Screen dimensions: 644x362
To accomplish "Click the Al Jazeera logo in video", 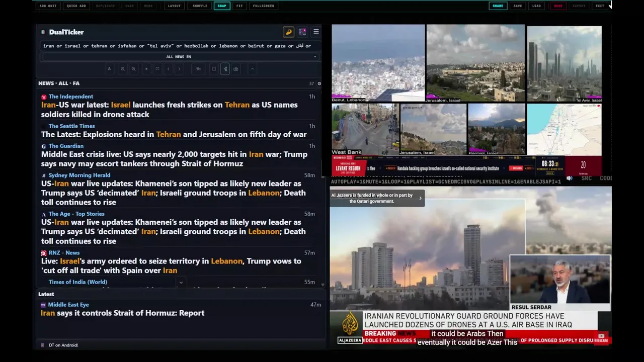I will tap(350, 327).
